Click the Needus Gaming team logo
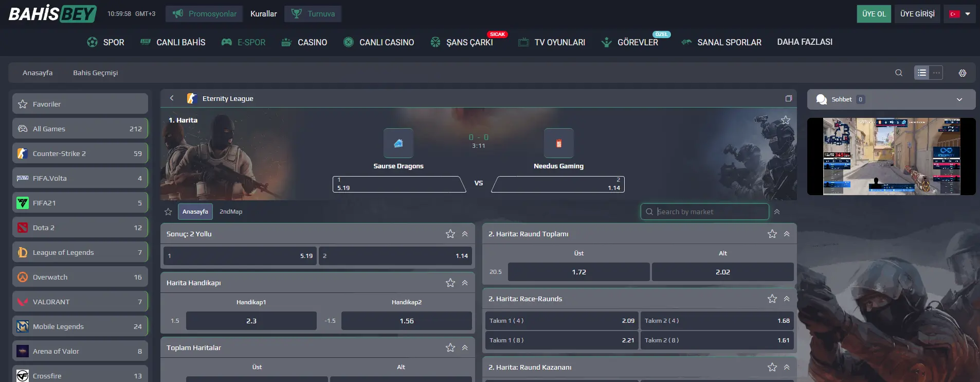Viewport: 980px width, 382px height. tap(559, 143)
